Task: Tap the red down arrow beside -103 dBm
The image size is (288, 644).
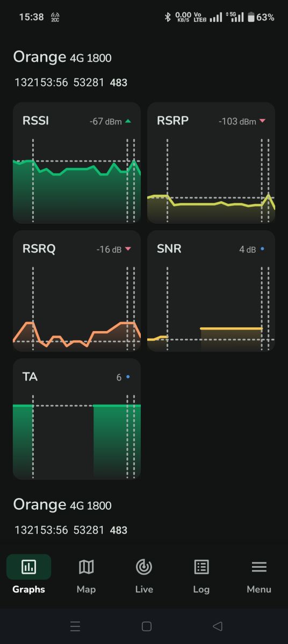Action: [262, 121]
